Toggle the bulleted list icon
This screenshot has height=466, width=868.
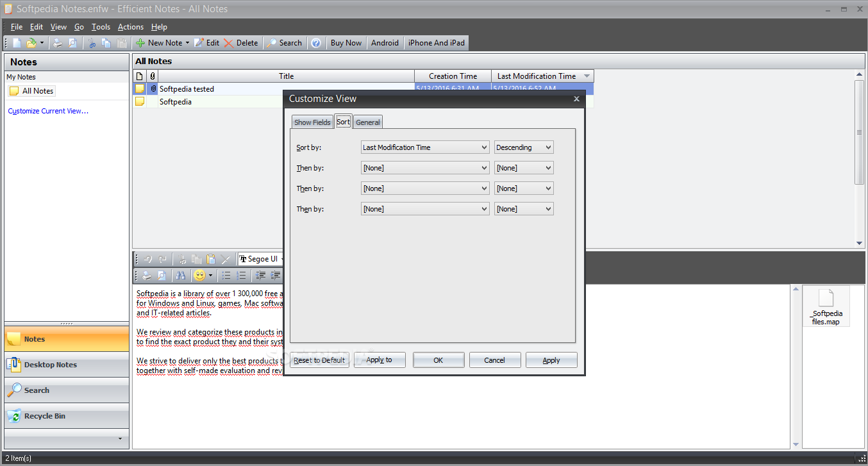pos(226,275)
